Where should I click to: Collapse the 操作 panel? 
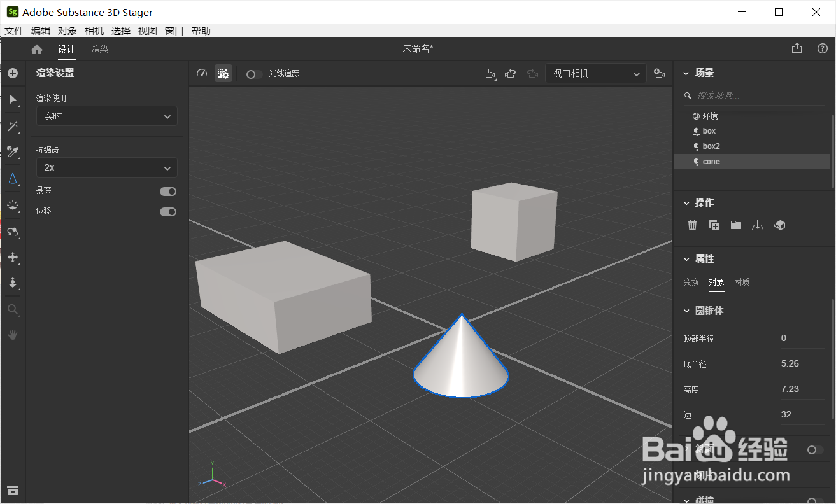click(686, 203)
